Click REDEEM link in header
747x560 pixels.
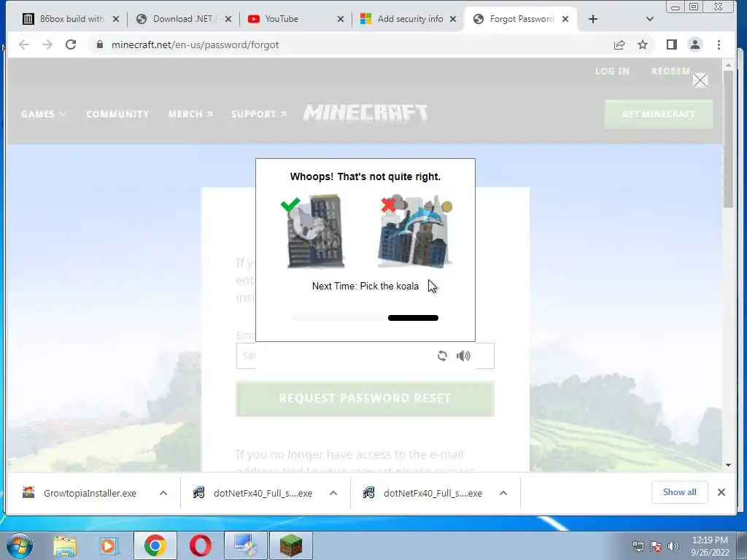(x=671, y=71)
